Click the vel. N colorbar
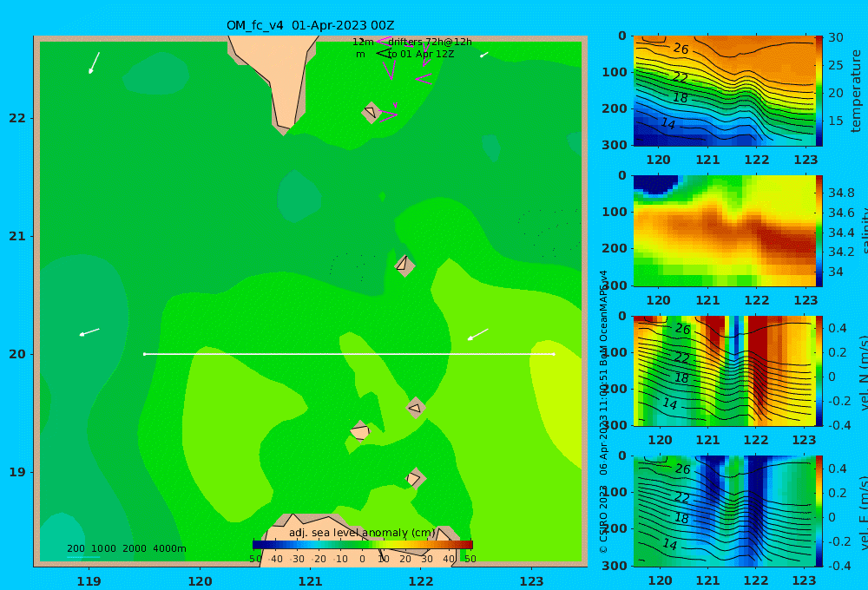868x590 pixels. [x=819, y=370]
